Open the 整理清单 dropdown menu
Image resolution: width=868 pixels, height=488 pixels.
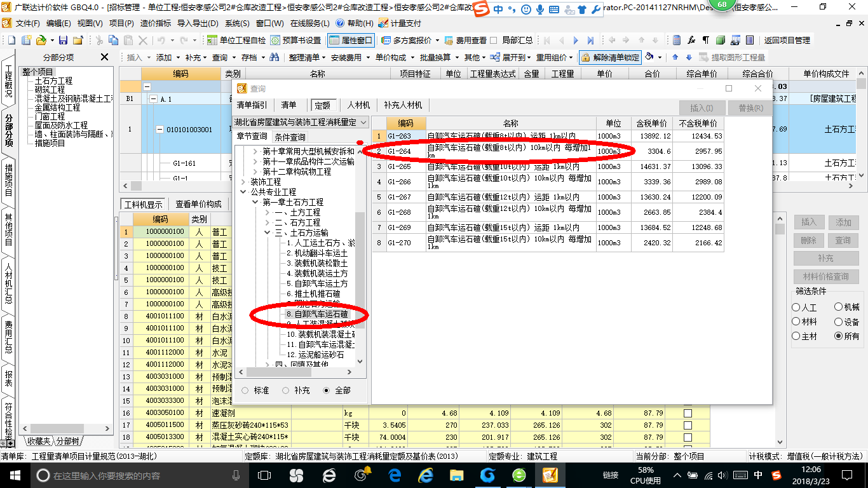pyautogui.click(x=306, y=57)
